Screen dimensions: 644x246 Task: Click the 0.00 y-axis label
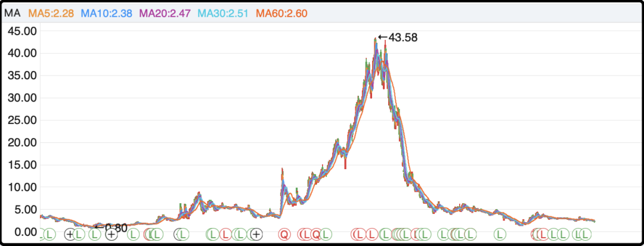(x=24, y=232)
